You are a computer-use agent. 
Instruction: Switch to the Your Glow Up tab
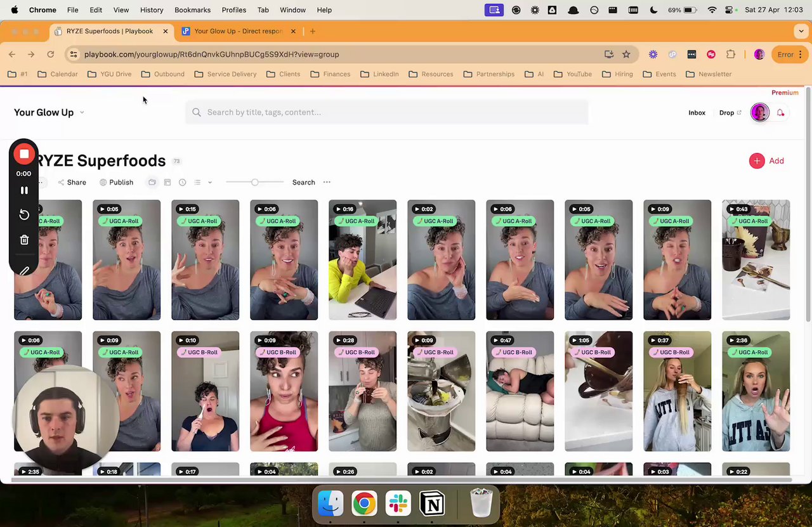click(x=239, y=31)
